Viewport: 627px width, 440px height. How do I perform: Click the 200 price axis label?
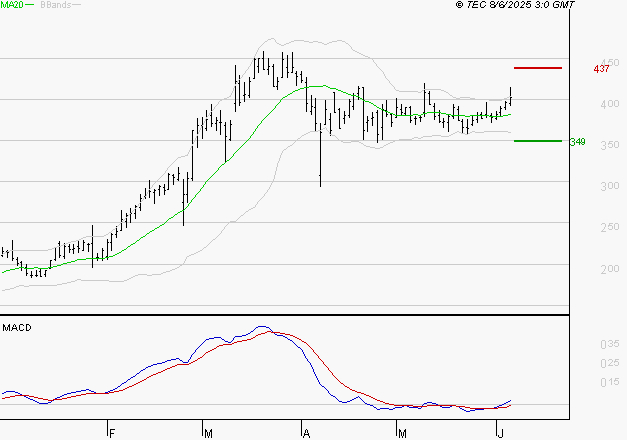[610, 269]
